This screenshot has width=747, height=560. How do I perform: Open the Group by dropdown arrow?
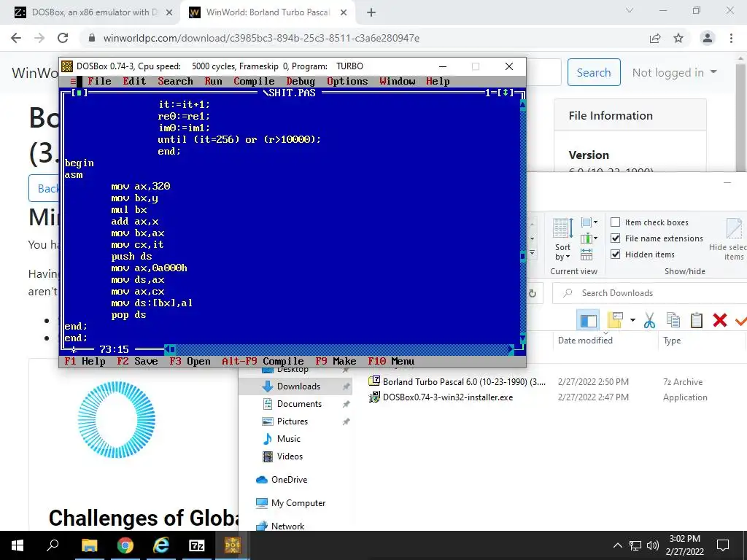(595, 222)
